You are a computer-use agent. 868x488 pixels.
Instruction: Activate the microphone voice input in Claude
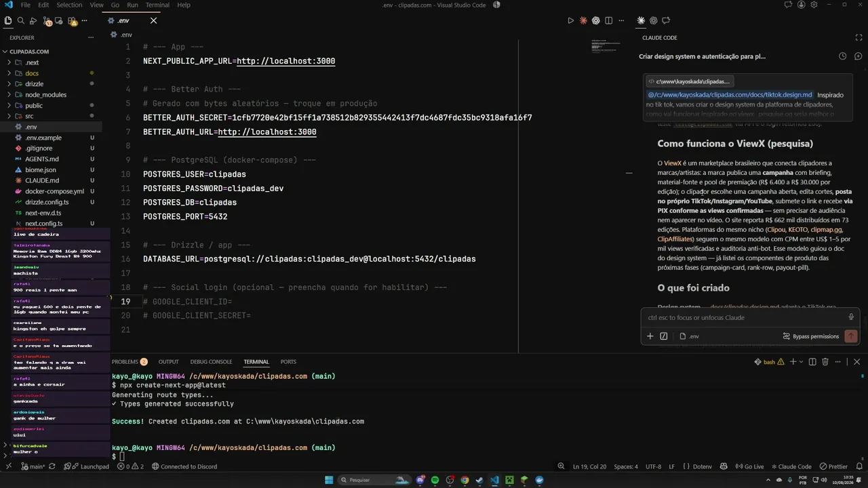(851, 317)
